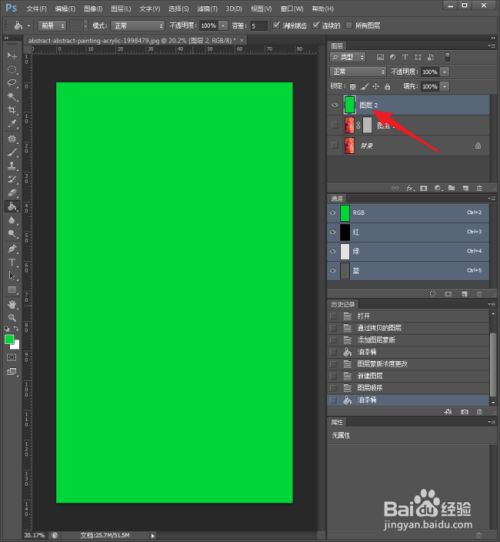Hide the green 图层 2 layer
The width and height of the screenshot is (500, 542).
tap(334, 105)
